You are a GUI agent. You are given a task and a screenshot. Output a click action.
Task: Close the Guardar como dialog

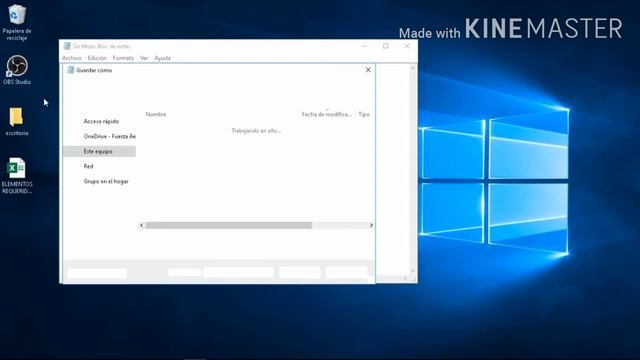(368, 70)
